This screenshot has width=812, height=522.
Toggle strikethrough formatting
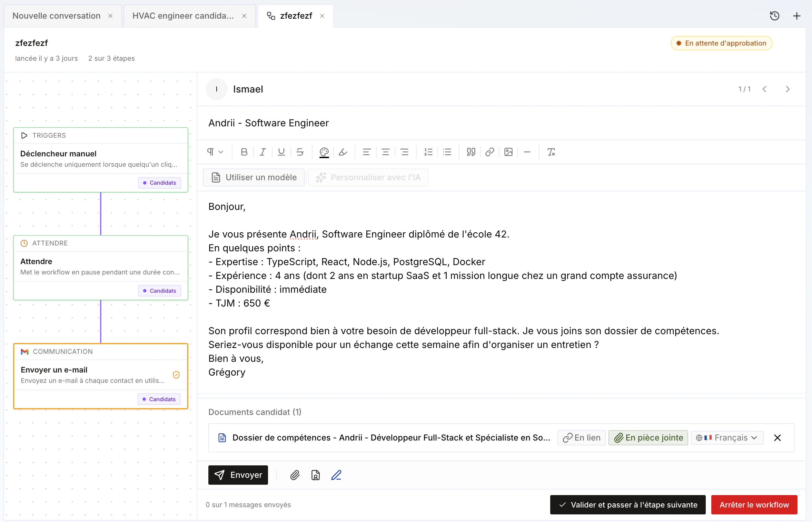300,152
